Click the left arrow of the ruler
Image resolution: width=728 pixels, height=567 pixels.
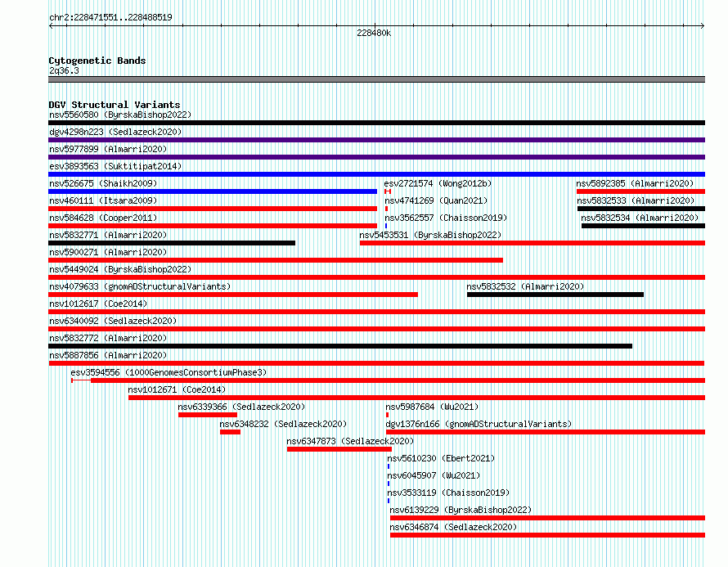(x=51, y=25)
